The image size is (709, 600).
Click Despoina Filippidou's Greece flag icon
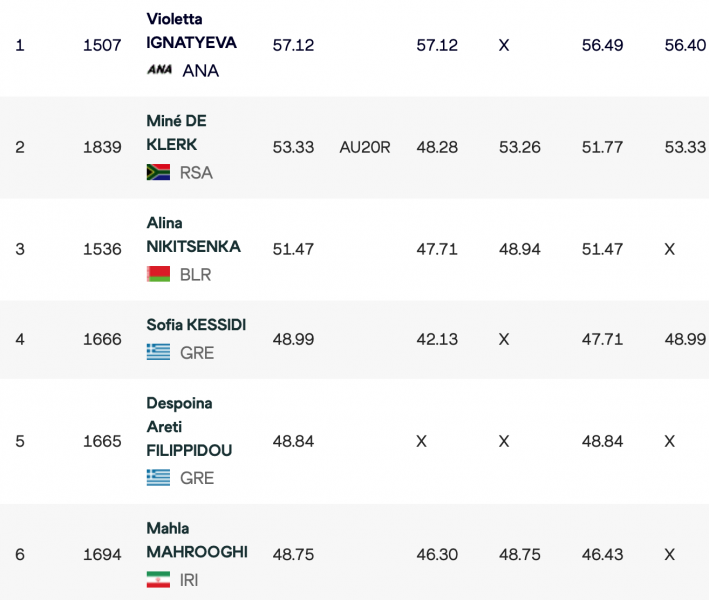pos(158,477)
